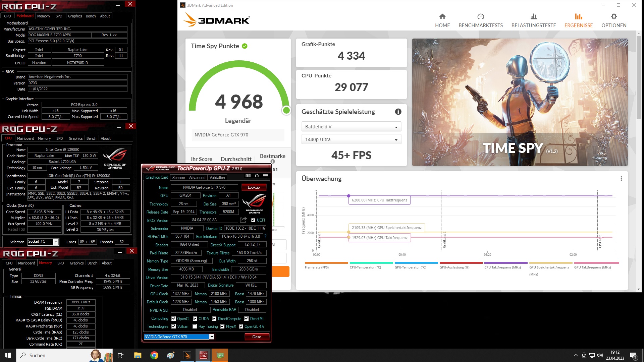Open the GPU selection dropdown in GPU-Z
The width and height of the screenshot is (644, 362).
212,337
